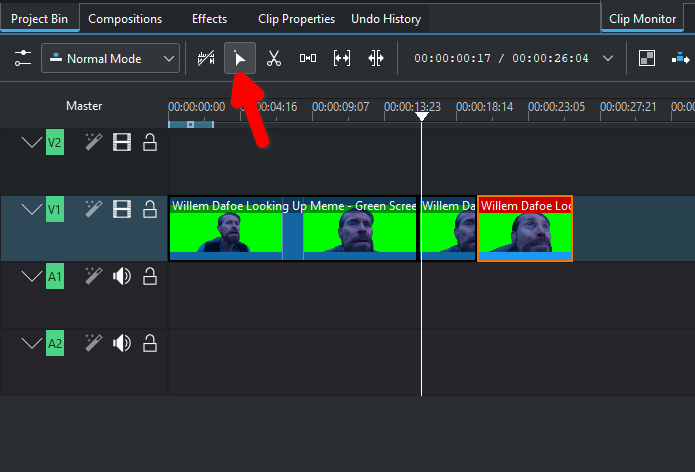Lock the A2 track
Viewport: 695px width, 472px height.
tap(150, 343)
